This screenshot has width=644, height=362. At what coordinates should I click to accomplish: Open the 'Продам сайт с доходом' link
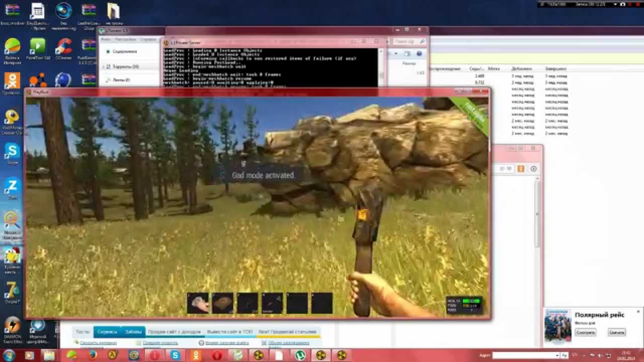[x=174, y=332]
